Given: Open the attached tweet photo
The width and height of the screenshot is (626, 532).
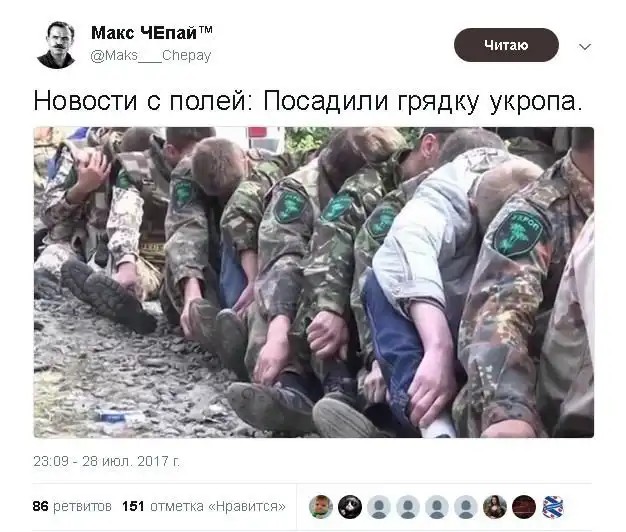Looking at the screenshot, I should (x=313, y=282).
